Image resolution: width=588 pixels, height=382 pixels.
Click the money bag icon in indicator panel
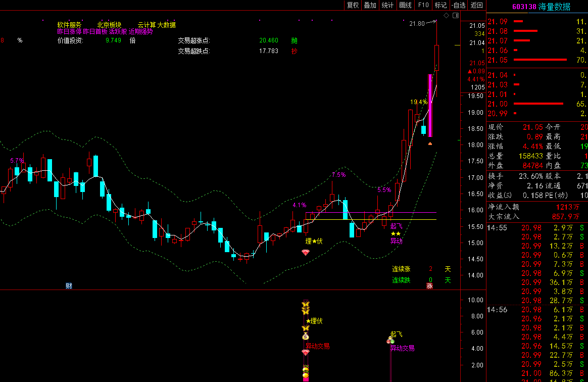305,336
